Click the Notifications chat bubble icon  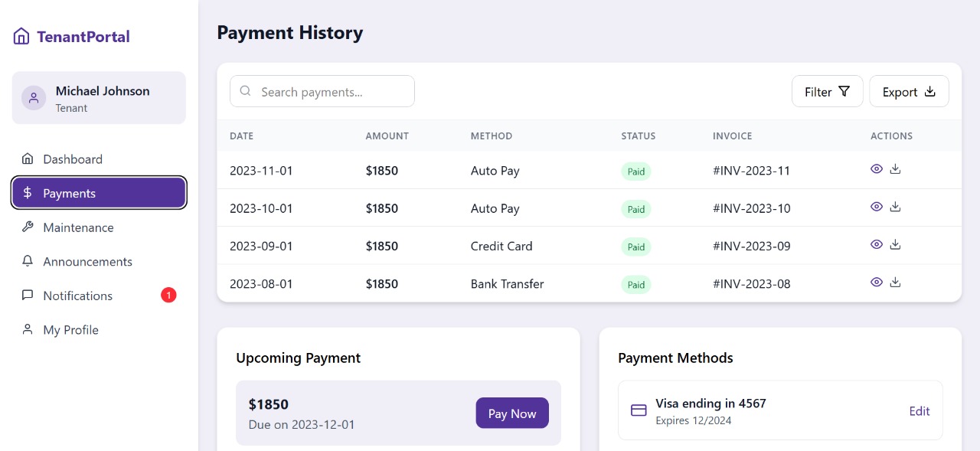pos(28,296)
